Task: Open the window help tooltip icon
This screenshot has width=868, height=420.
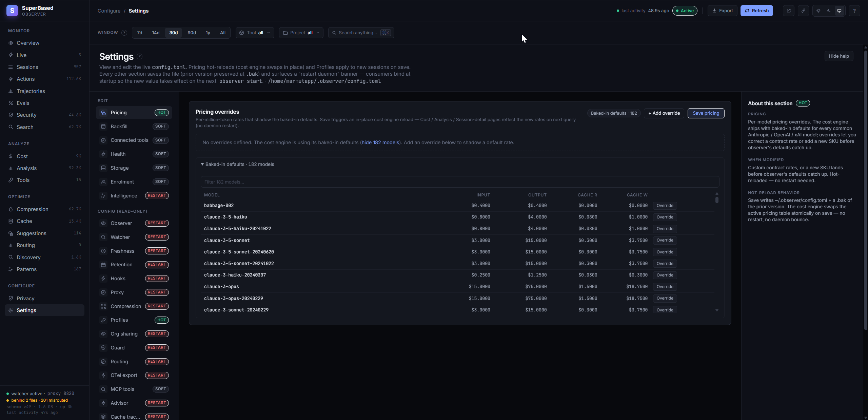Action: [x=124, y=33]
